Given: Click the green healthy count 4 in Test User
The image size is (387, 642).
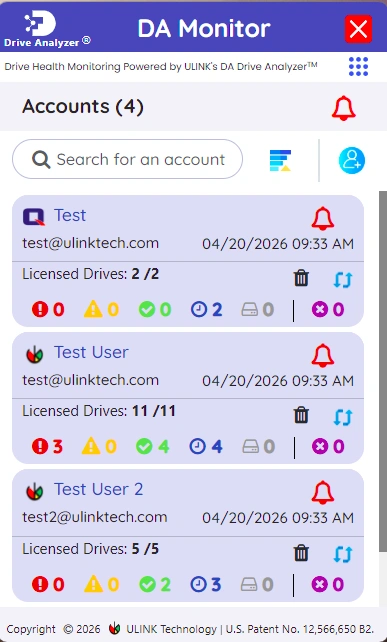Looking at the screenshot, I should tap(153, 446).
